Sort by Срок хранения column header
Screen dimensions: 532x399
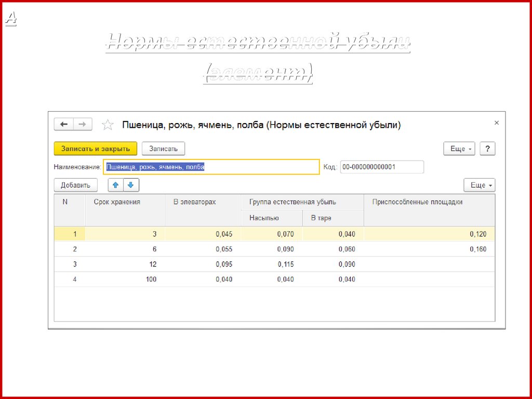pos(117,202)
